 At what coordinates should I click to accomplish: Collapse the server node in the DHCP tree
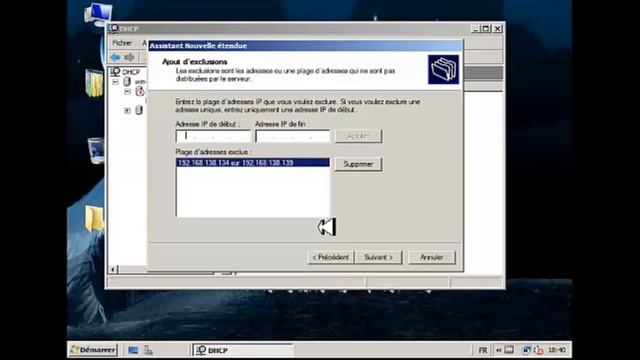point(116,82)
